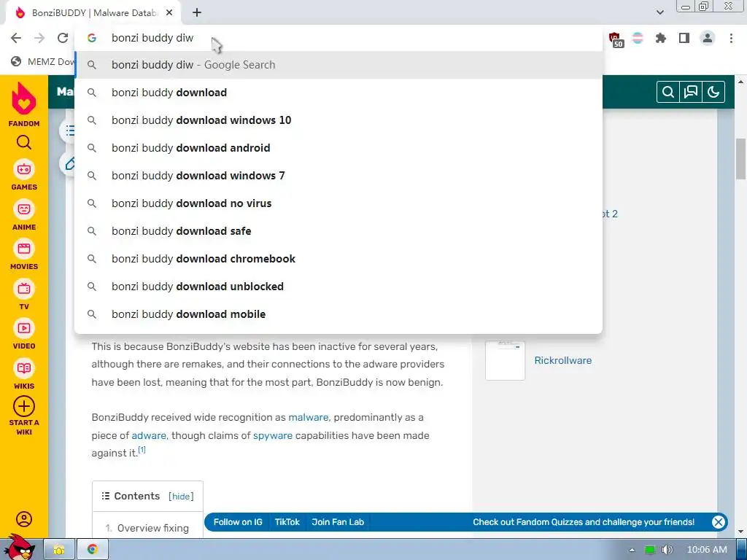Image resolution: width=747 pixels, height=560 pixels.
Task: Expand the tab search chevron
Action: tap(659, 12)
